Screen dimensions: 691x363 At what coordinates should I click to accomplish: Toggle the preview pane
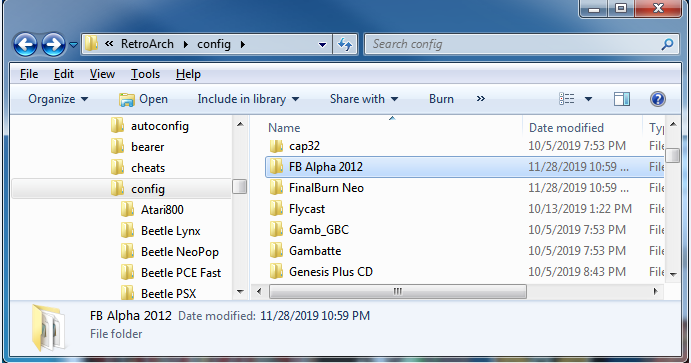(x=622, y=99)
